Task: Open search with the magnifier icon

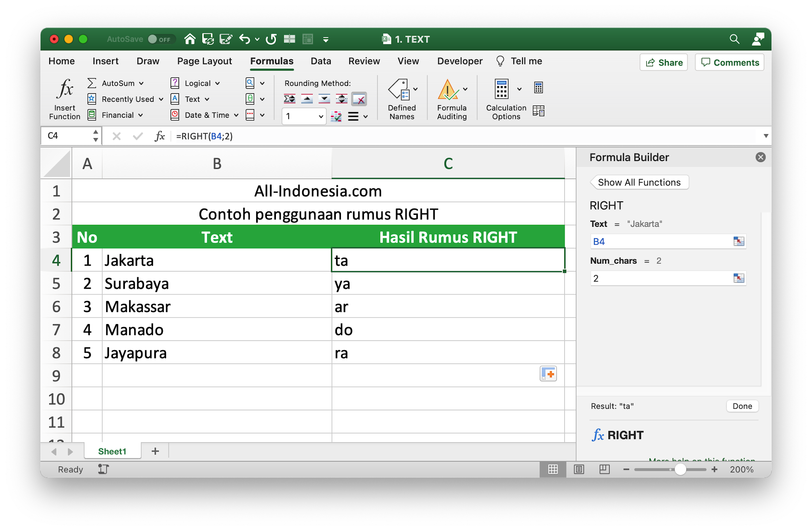Action: (x=734, y=39)
